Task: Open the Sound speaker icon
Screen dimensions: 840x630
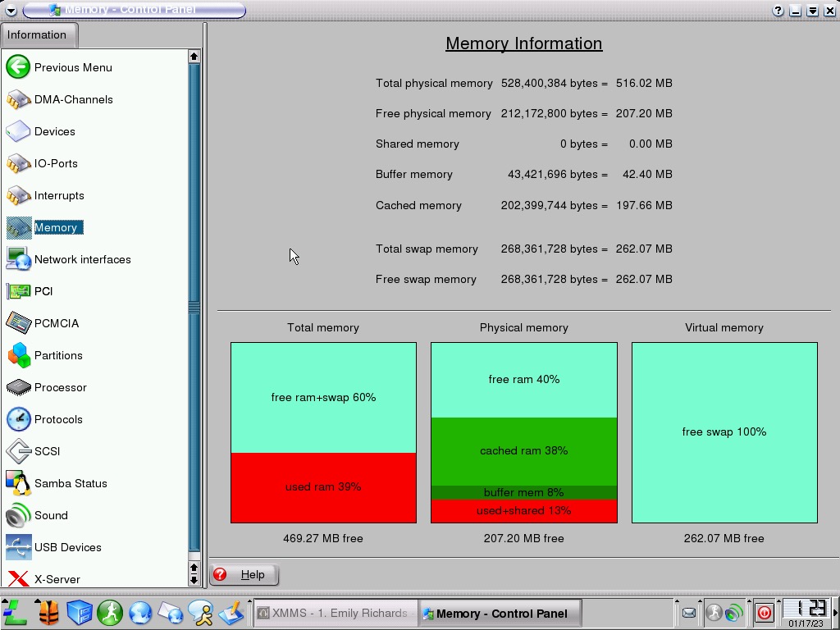Action: [x=18, y=515]
